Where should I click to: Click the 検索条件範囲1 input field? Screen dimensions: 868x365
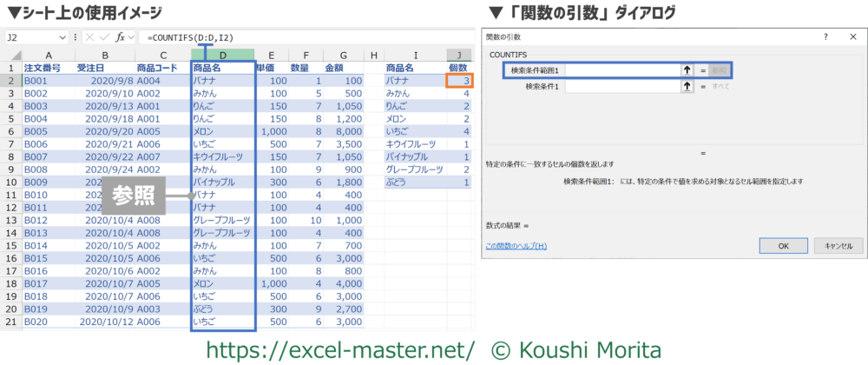point(622,71)
